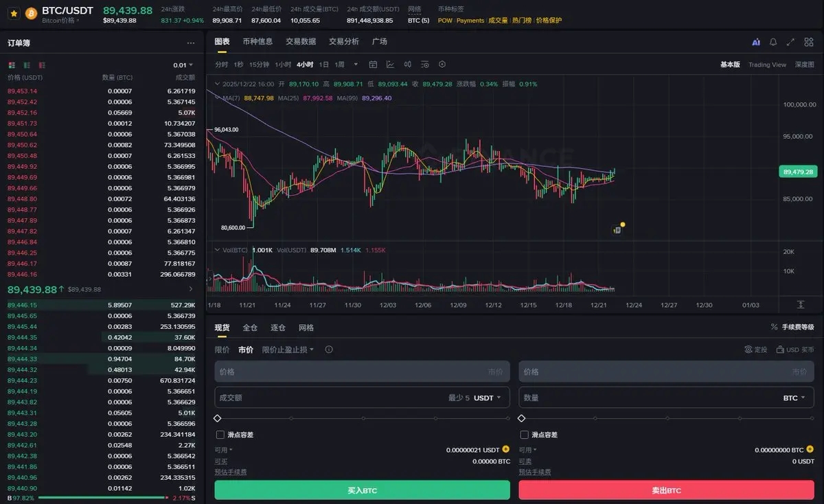Expand chart to fullscreen
This screenshot has width=824, height=504.
[x=790, y=42]
